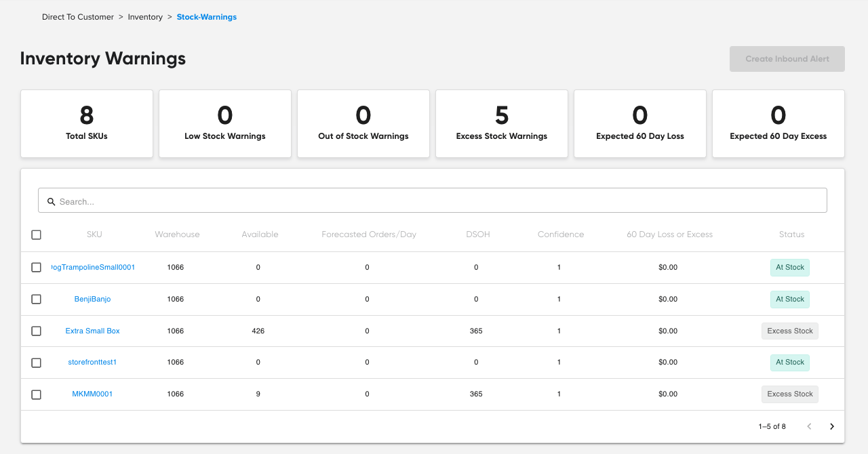Click the search magnifier icon

tap(51, 201)
